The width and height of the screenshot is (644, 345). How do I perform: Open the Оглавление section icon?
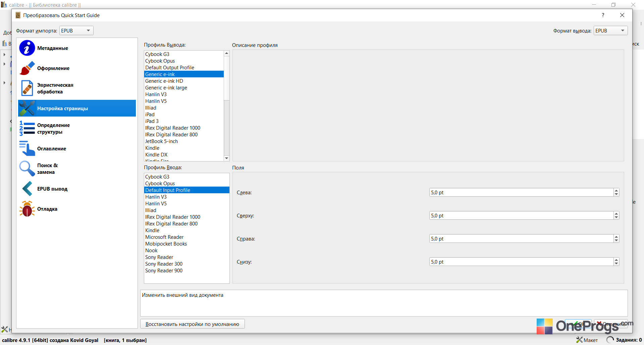[x=27, y=148]
